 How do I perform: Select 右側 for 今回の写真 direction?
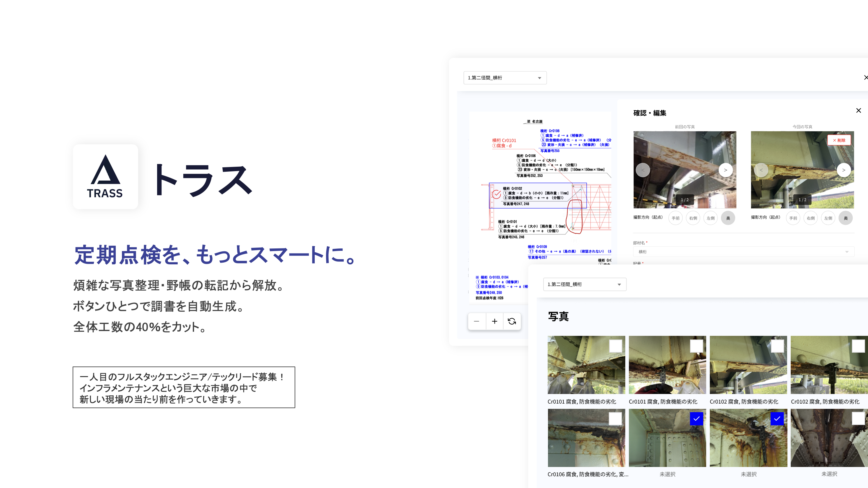click(x=811, y=218)
